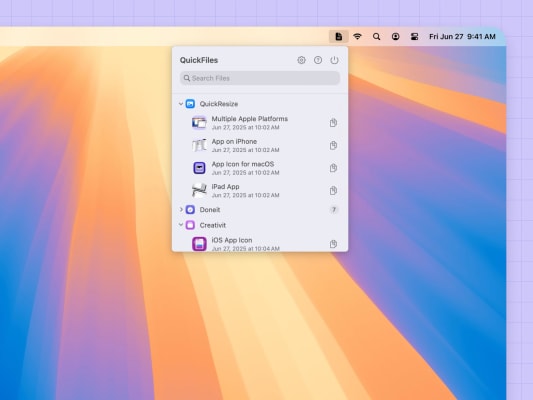Viewport: 533px width, 400px height.
Task: Collapse the Creativit group
Action: tap(181, 225)
